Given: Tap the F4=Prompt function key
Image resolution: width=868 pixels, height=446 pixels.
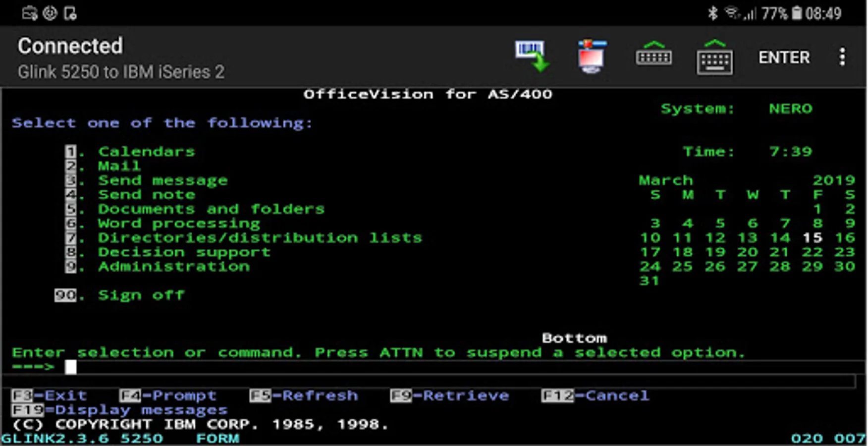Looking at the screenshot, I should pyautogui.click(x=168, y=395).
